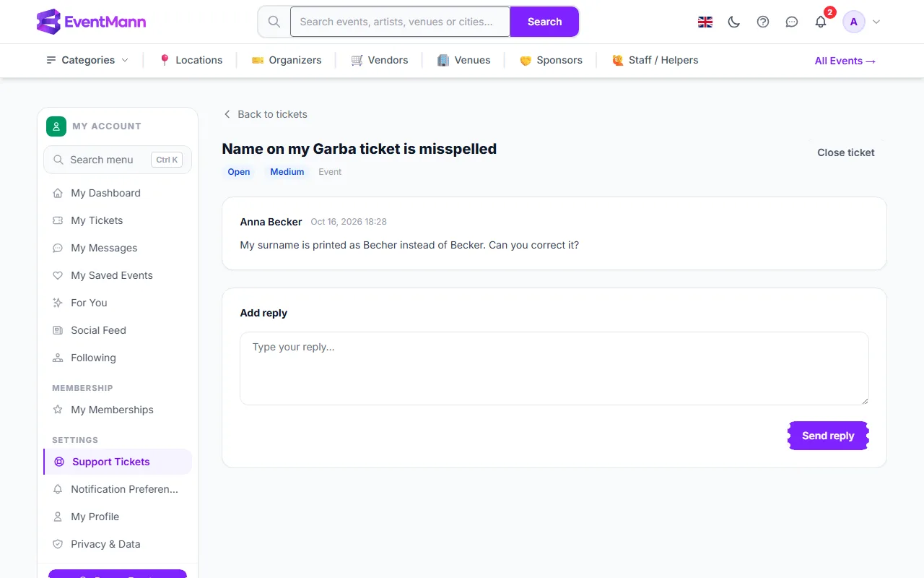
Task: Open the help question mark icon
Action: [x=763, y=22]
